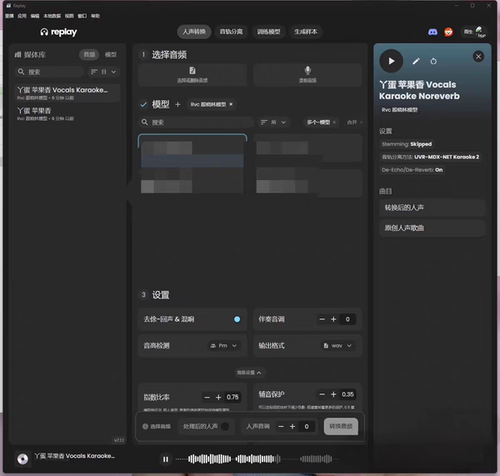Open the 合并 dropdown
Image resolution: width=500 pixels, height=476 pixels.
[354, 122]
